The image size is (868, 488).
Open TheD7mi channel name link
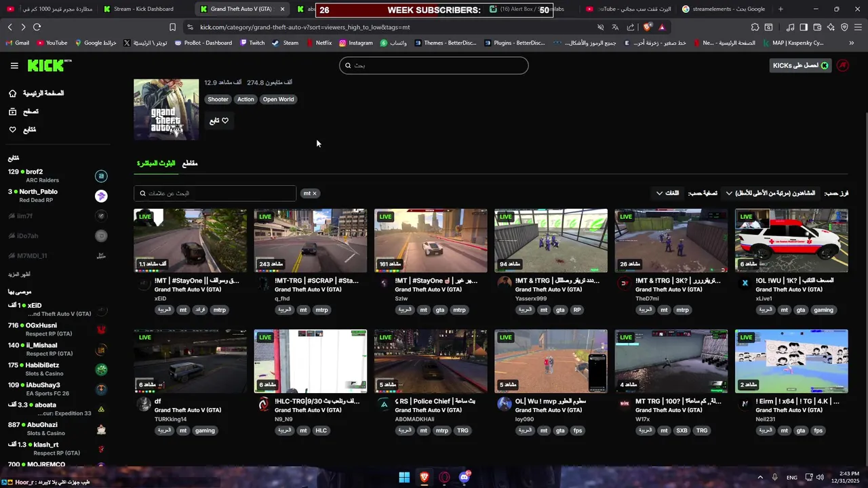coord(647,298)
